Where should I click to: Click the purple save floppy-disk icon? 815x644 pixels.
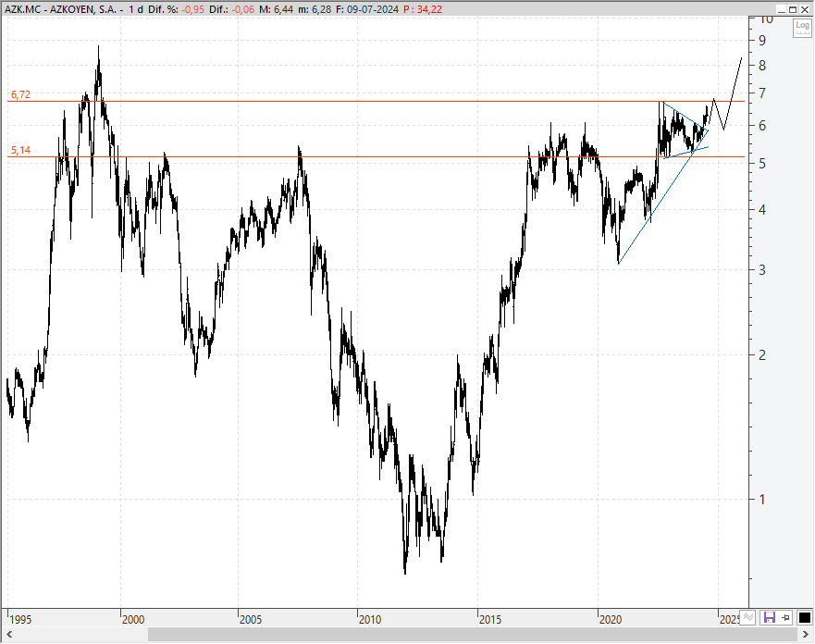[x=769, y=617]
